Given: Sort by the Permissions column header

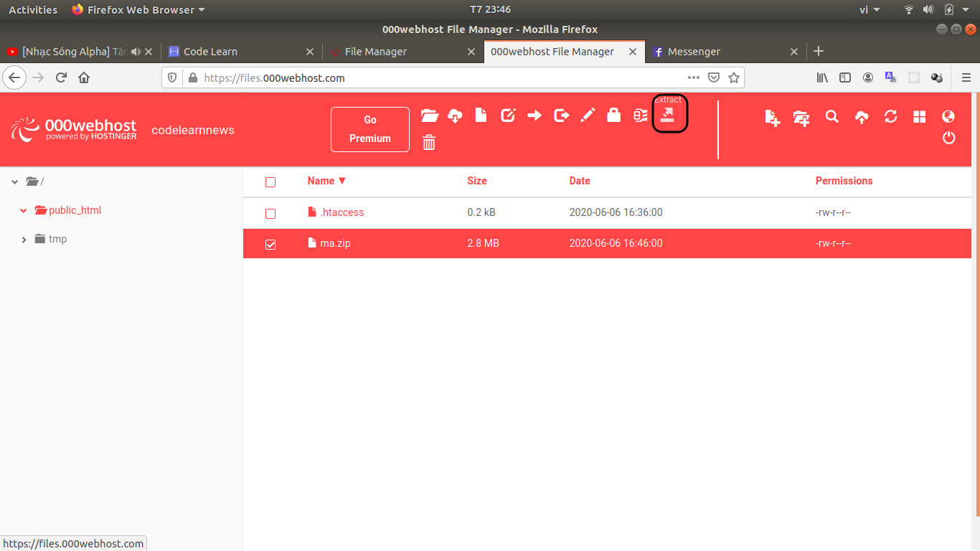Looking at the screenshot, I should click(844, 181).
